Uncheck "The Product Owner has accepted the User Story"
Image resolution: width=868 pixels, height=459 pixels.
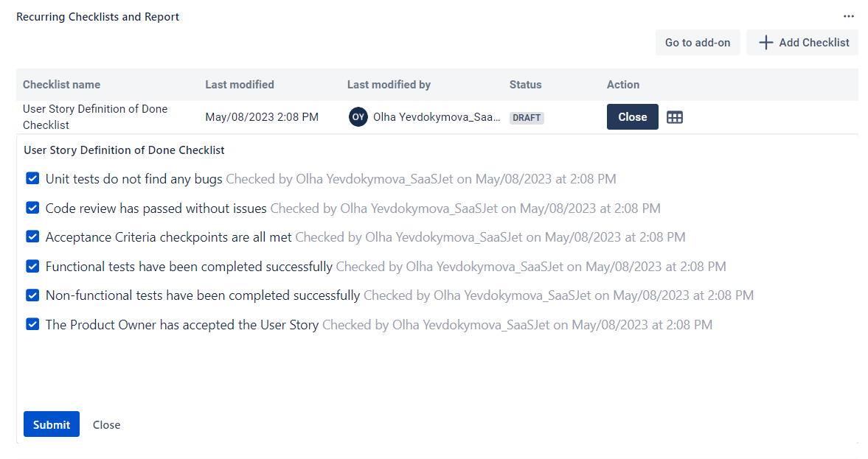32,324
